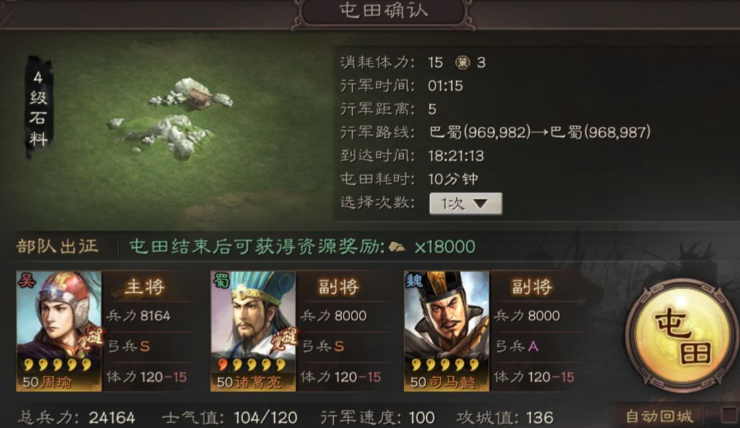Click the 主将 label for 周瑜
The width and height of the screenshot is (740, 428).
[x=144, y=286]
